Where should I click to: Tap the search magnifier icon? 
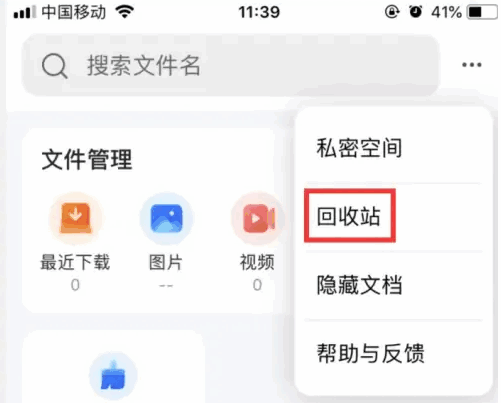point(55,66)
